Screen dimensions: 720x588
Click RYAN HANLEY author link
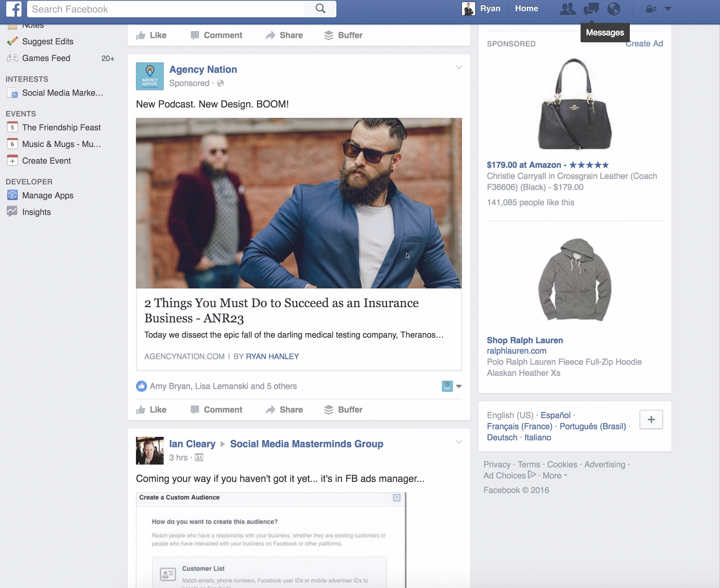click(272, 356)
